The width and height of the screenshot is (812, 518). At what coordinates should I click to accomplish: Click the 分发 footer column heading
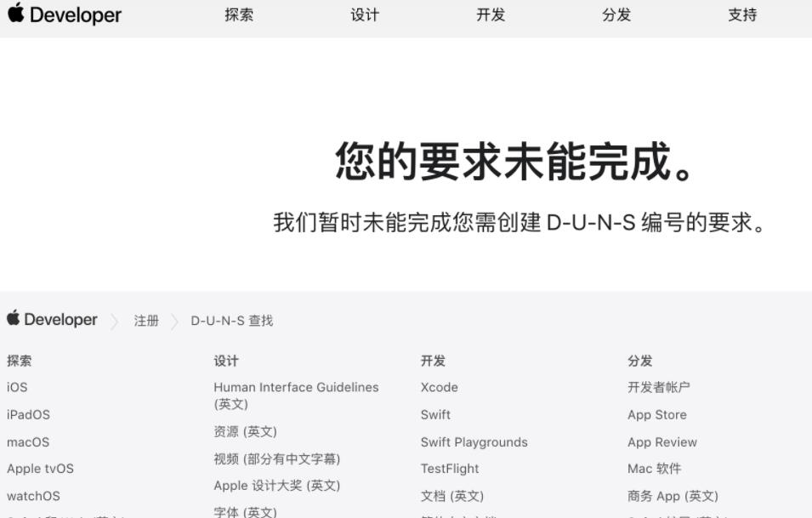point(640,361)
